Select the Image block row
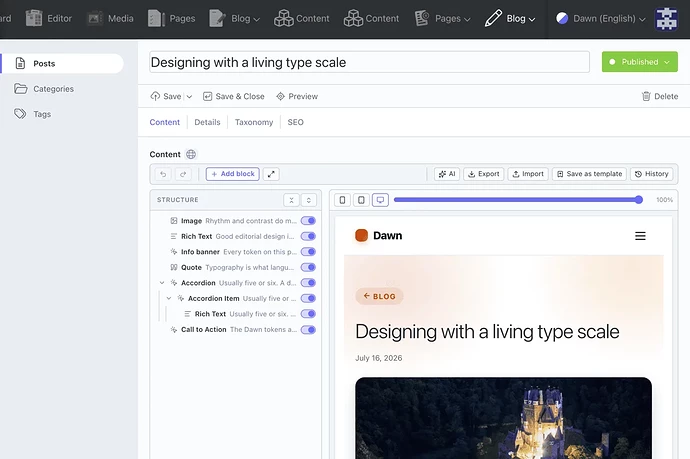 (235, 221)
